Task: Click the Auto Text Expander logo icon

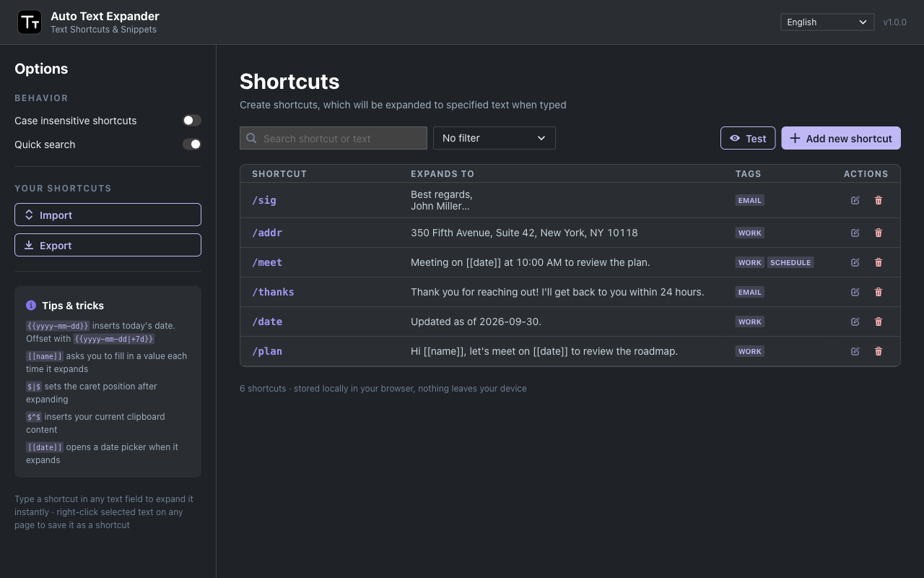Action: click(30, 22)
